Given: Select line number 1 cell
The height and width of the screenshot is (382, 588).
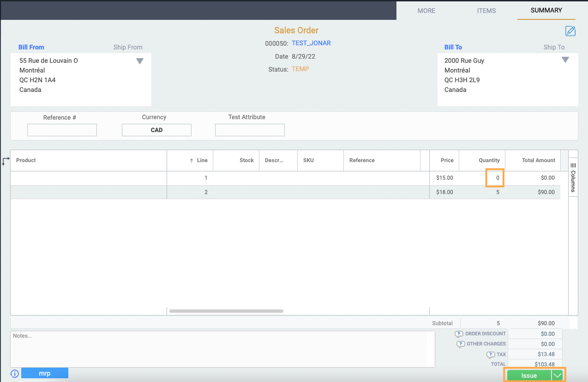Looking at the screenshot, I should (x=190, y=178).
